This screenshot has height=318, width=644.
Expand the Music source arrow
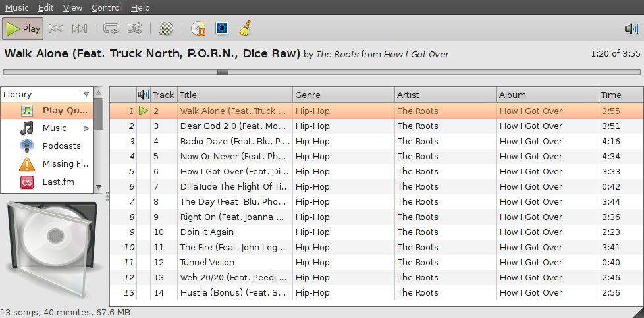point(86,128)
